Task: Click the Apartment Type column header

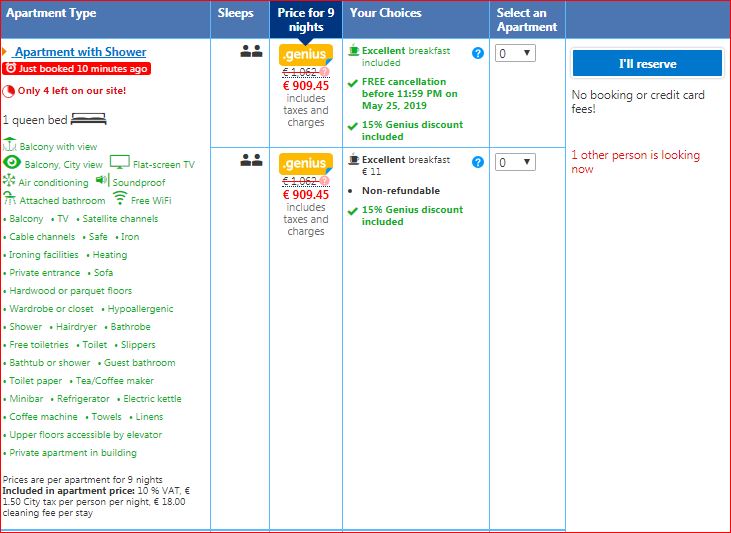Action: point(52,14)
